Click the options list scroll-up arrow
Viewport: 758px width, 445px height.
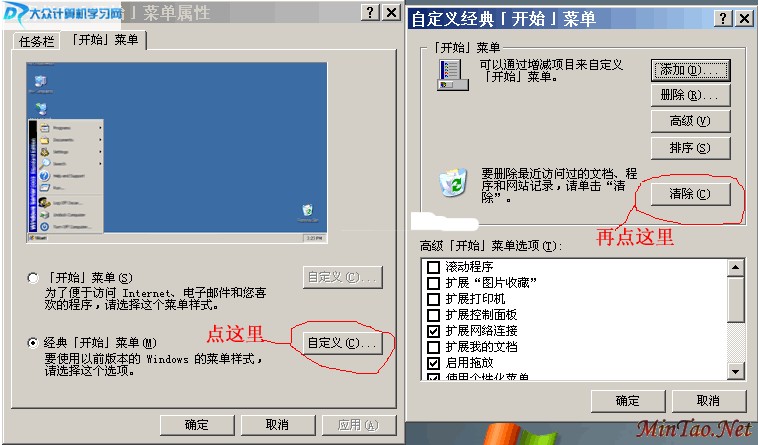[x=735, y=267]
